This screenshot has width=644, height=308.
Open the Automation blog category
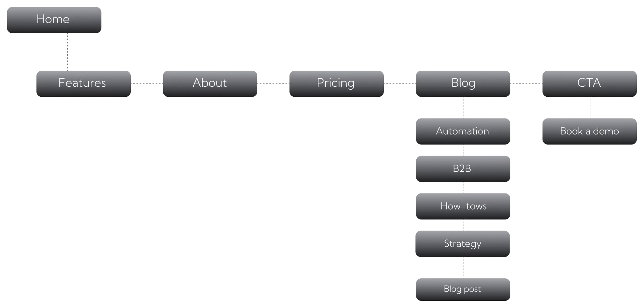pos(463,131)
